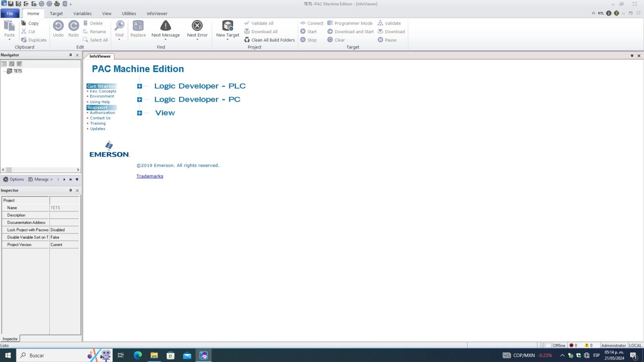Open the Trademarks link
Screen dimensions: 644x362
point(150,176)
